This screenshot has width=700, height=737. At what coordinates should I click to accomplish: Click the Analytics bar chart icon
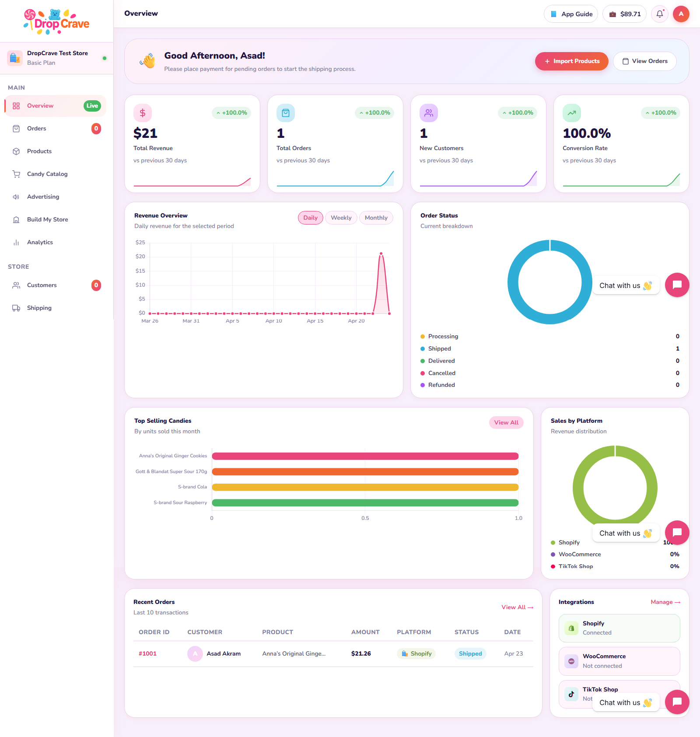[x=16, y=242]
